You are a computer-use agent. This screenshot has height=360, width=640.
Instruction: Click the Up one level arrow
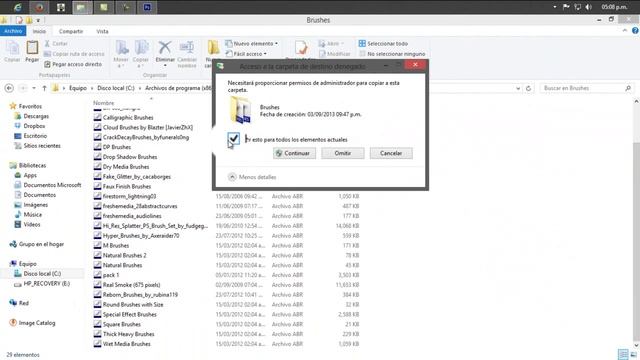tap(44, 88)
